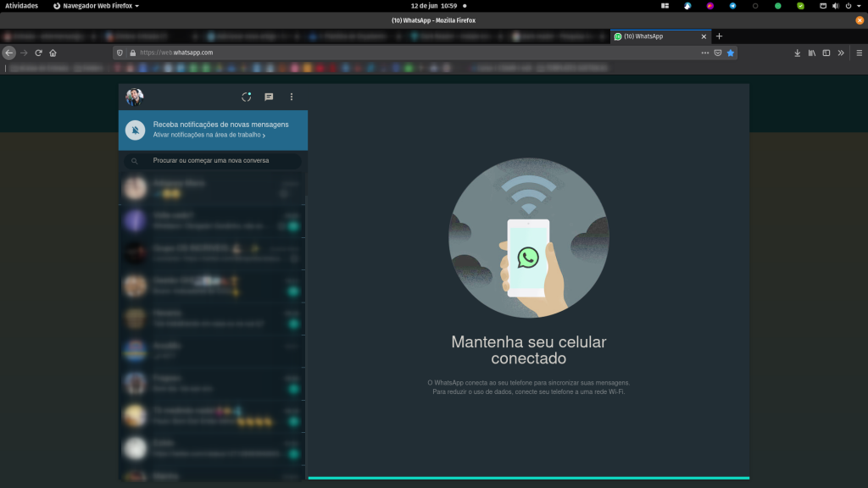
Task: Open the power icon system menu
Action: pos(848,6)
